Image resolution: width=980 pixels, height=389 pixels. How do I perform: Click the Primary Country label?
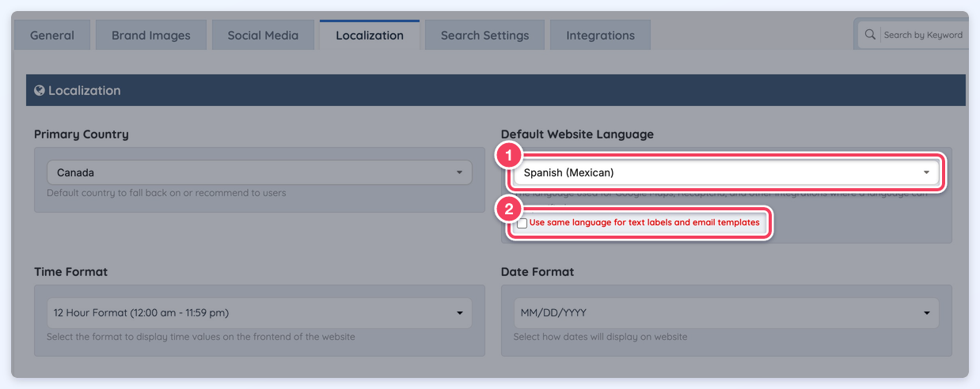[82, 134]
